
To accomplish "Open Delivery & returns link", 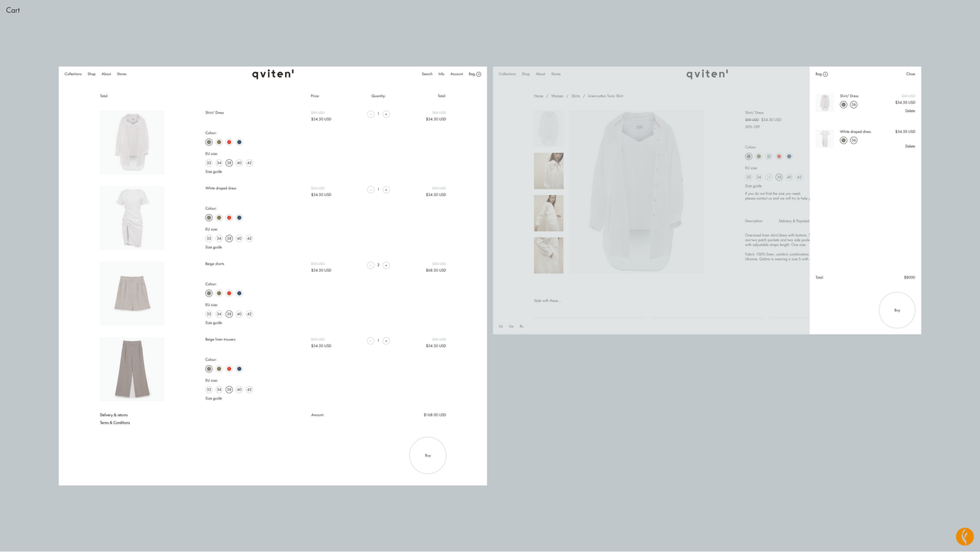I will (114, 415).
